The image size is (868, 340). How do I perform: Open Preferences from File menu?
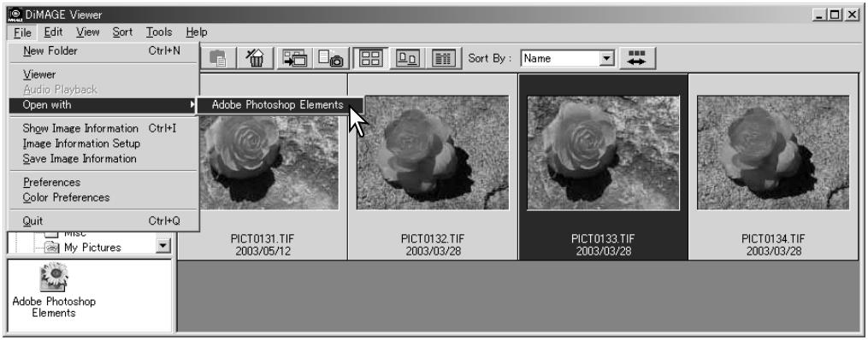pyautogui.click(x=103, y=183)
